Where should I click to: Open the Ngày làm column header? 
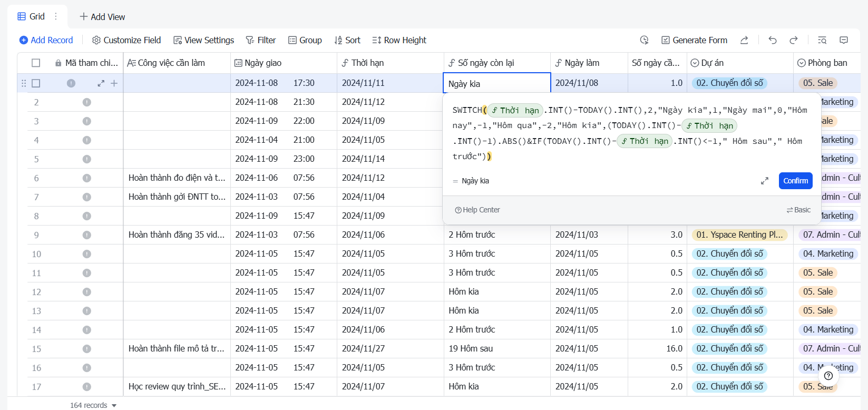point(589,63)
